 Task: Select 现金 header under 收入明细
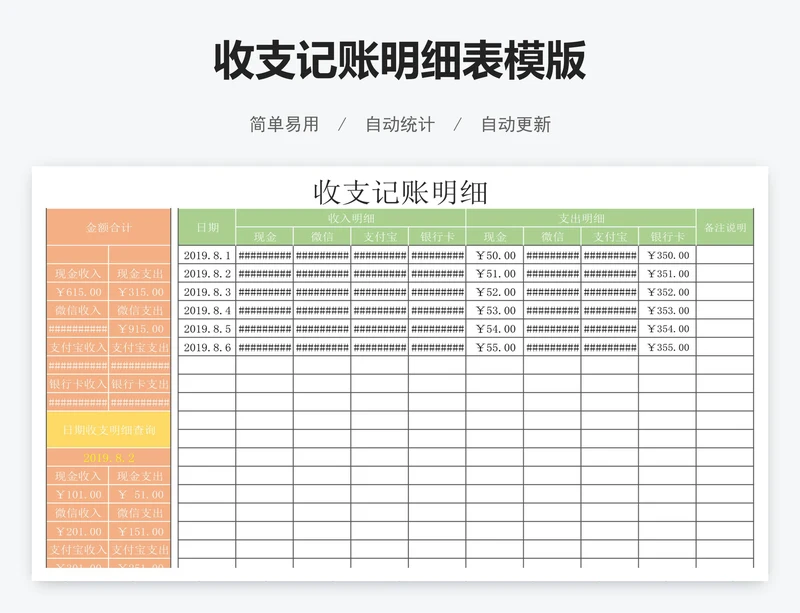(264, 236)
